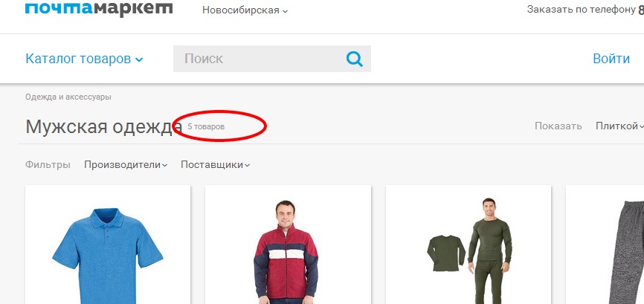Open the Новосибирская region selector
The height and width of the screenshot is (304, 644).
[x=245, y=10]
